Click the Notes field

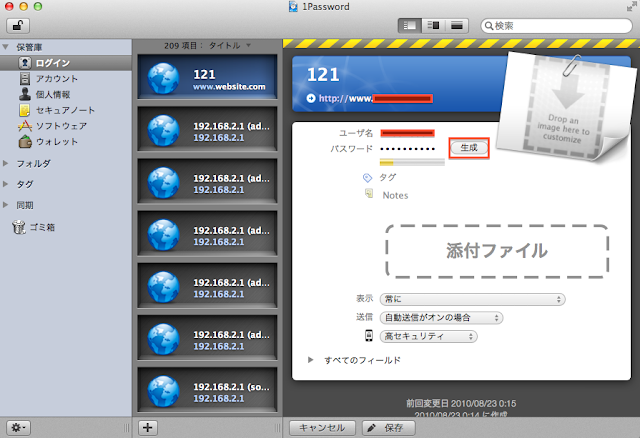[x=395, y=196]
